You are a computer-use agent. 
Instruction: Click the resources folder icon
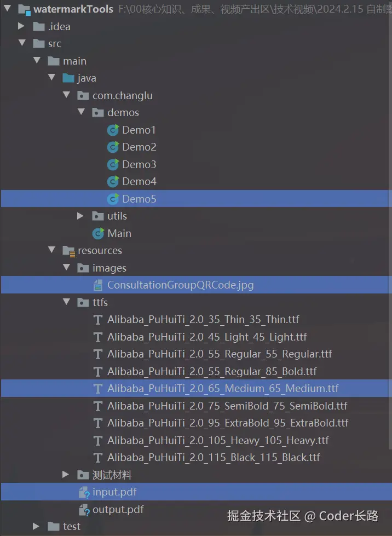click(x=69, y=251)
